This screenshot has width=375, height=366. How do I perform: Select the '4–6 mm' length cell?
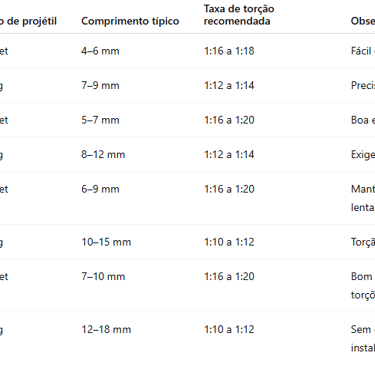[100, 51]
